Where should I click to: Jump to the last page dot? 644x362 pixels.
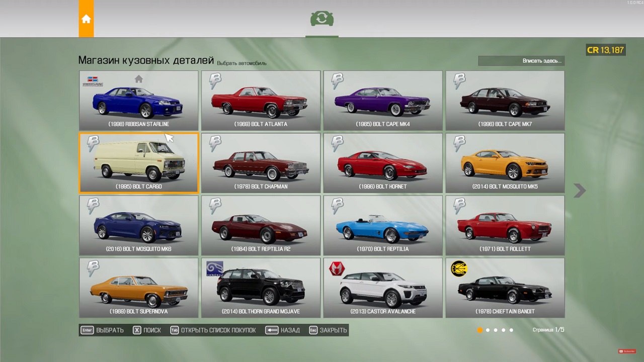[x=511, y=330]
